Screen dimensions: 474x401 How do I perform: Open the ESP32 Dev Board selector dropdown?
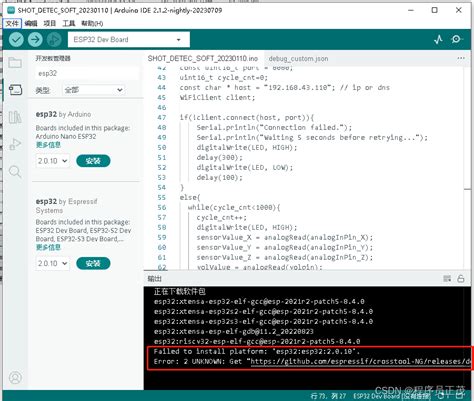pyautogui.click(x=129, y=40)
